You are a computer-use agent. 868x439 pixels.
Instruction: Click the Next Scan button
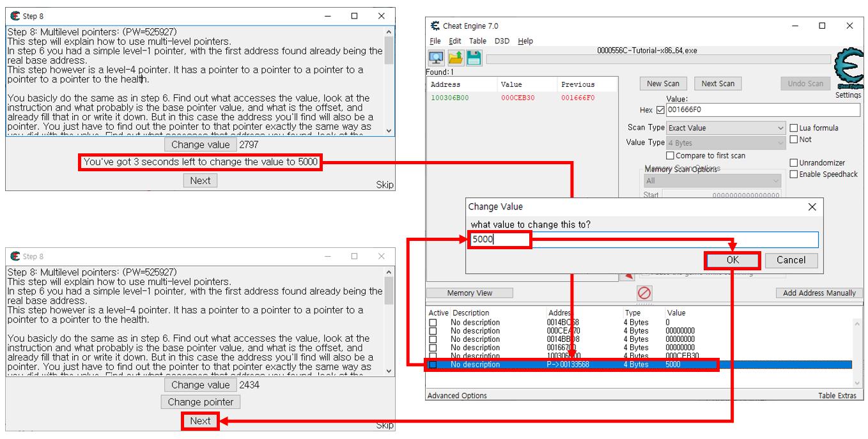pos(718,84)
